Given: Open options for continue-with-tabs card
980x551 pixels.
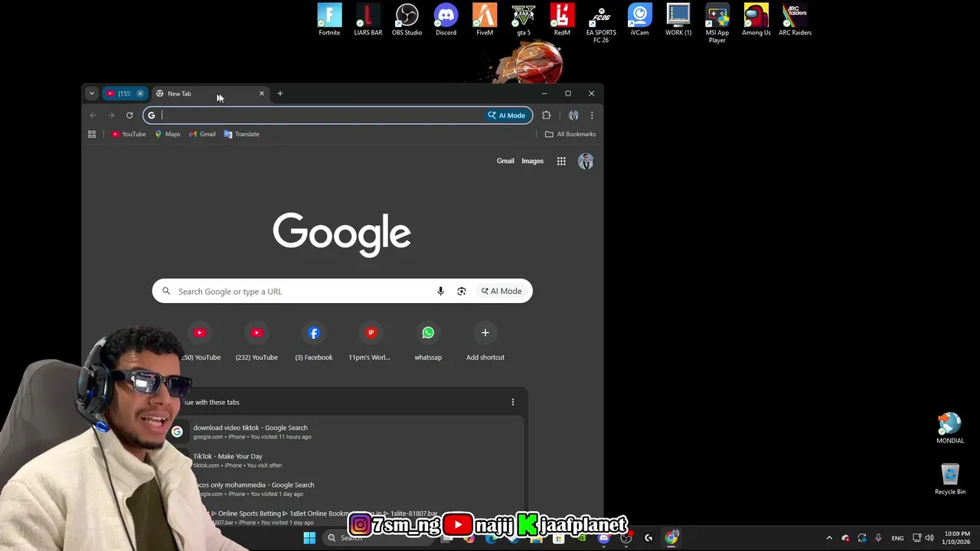Looking at the screenshot, I should click(x=513, y=402).
